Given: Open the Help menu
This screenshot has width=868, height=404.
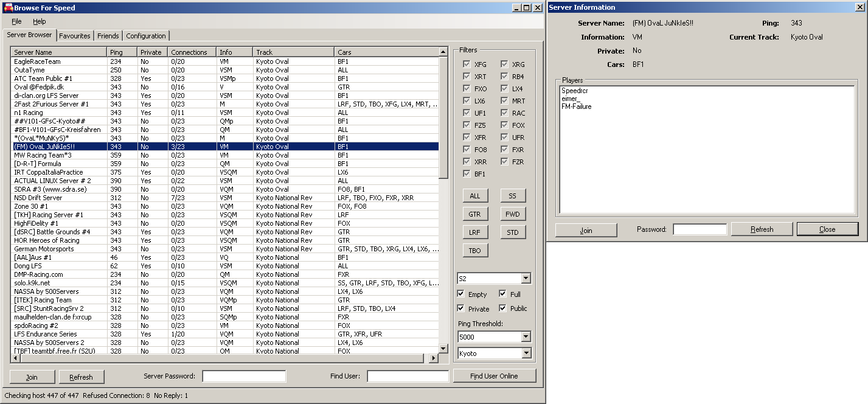Looking at the screenshot, I should 39,21.
